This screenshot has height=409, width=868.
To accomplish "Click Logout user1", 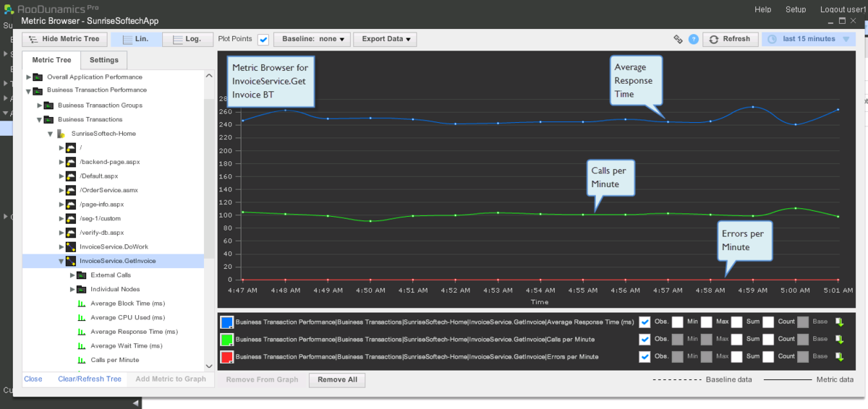I will pos(843,9).
